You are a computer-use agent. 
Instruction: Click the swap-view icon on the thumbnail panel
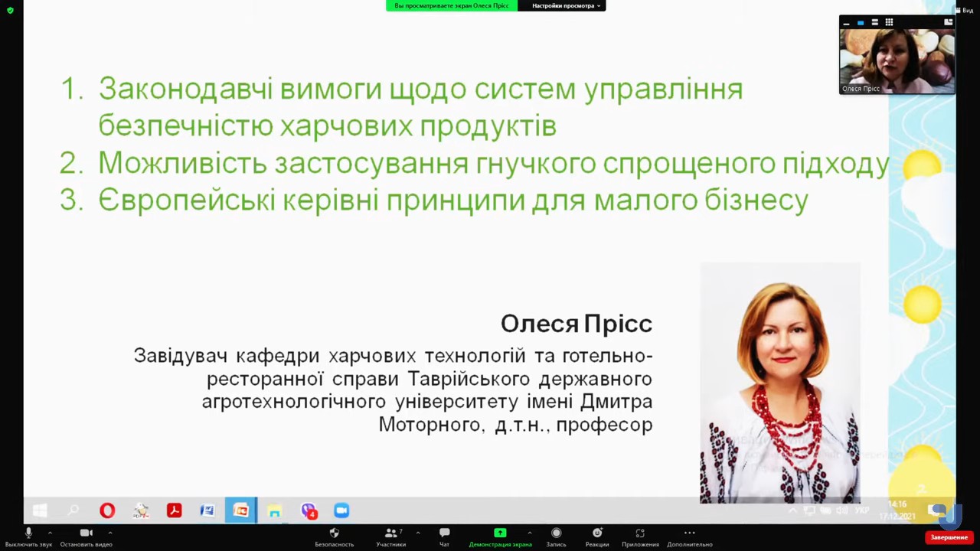click(948, 22)
